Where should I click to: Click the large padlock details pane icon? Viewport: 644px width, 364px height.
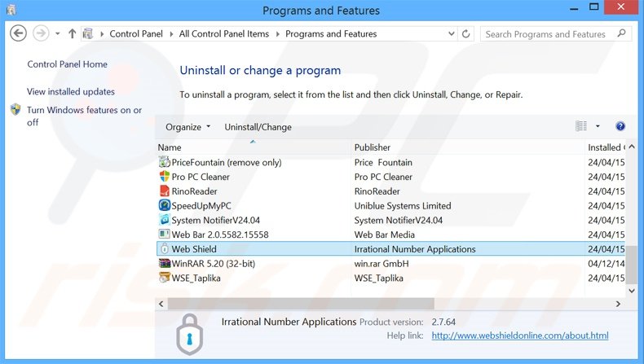pyautogui.click(x=189, y=335)
